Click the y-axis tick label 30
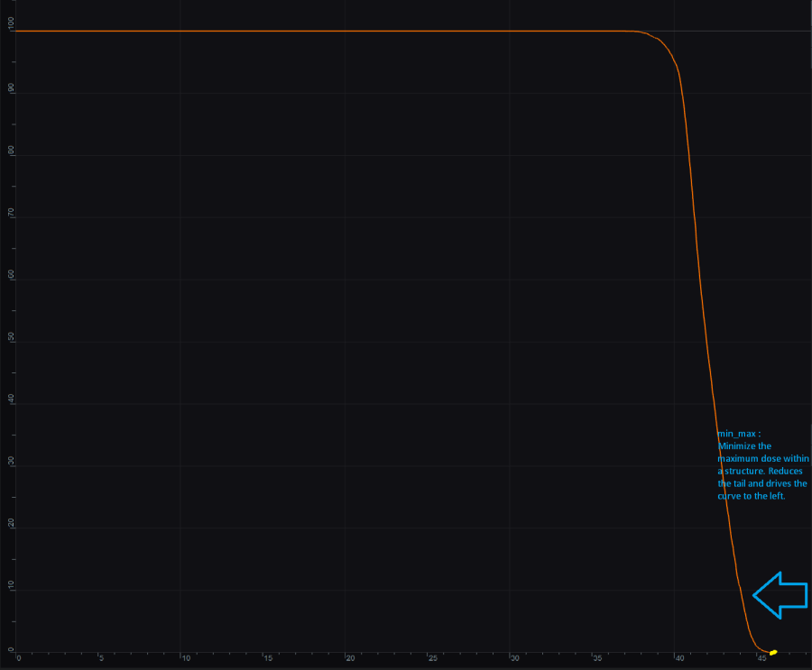Screen dimensions: 812x670 12,462
